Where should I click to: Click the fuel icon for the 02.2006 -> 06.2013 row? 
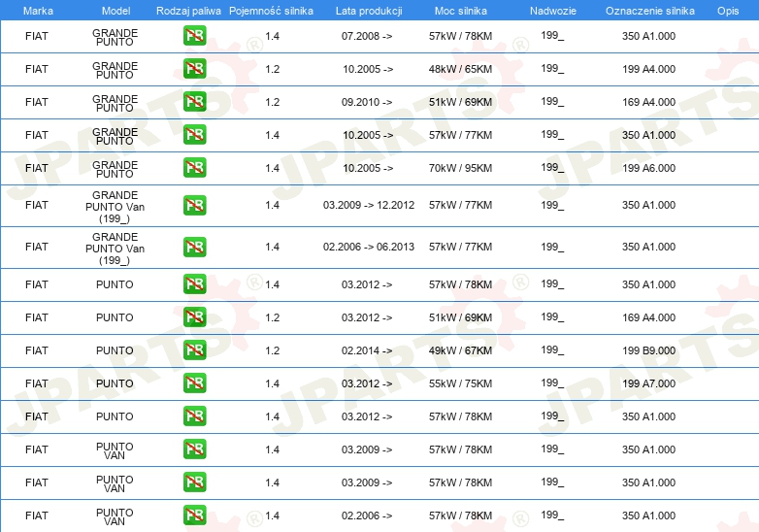click(x=194, y=247)
